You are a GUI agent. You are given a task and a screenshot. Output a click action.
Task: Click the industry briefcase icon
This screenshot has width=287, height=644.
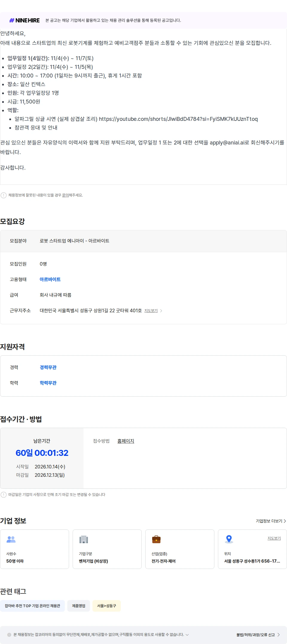coord(156,539)
